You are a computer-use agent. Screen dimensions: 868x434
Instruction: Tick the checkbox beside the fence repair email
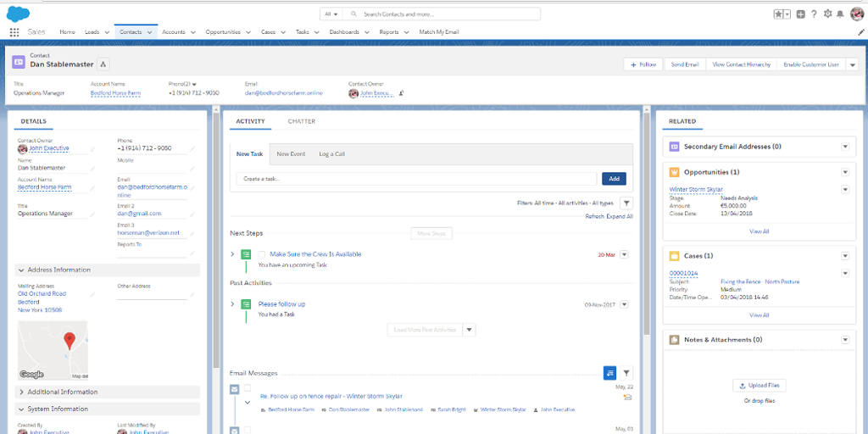(x=248, y=388)
